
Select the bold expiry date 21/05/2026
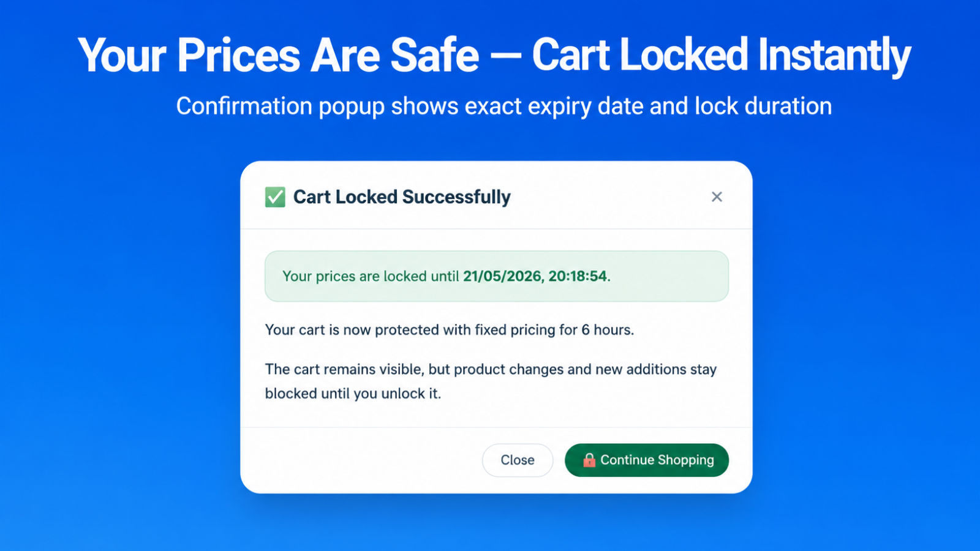click(502, 276)
